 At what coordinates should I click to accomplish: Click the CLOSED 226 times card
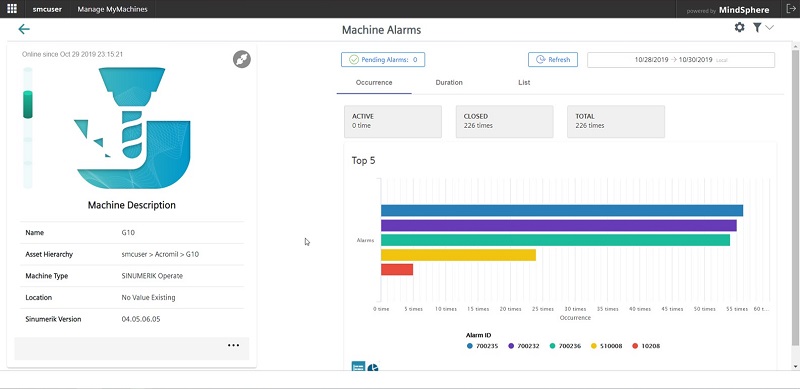tap(505, 121)
